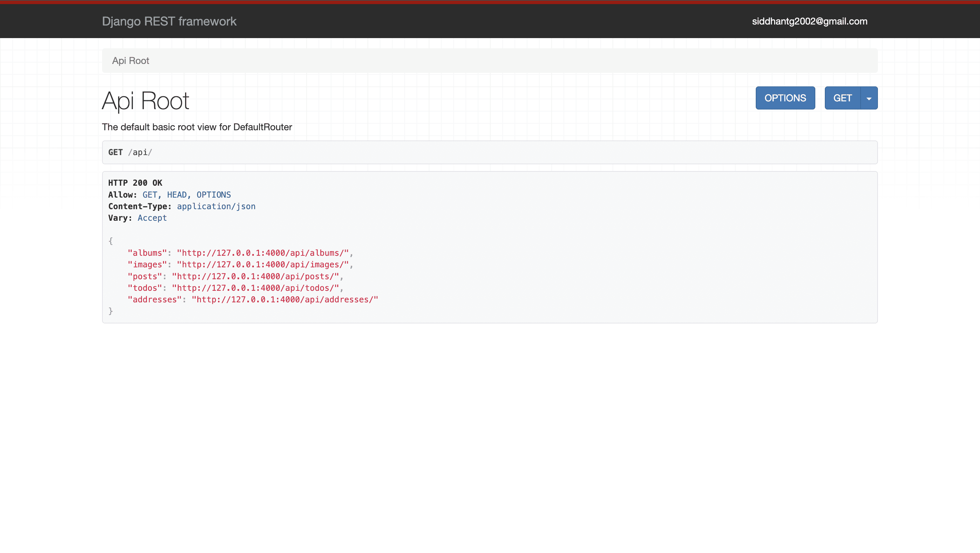The height and width of the screenshot is (553, 980).
Task: Click the "albums" JSON key
Action: point(147,253)
